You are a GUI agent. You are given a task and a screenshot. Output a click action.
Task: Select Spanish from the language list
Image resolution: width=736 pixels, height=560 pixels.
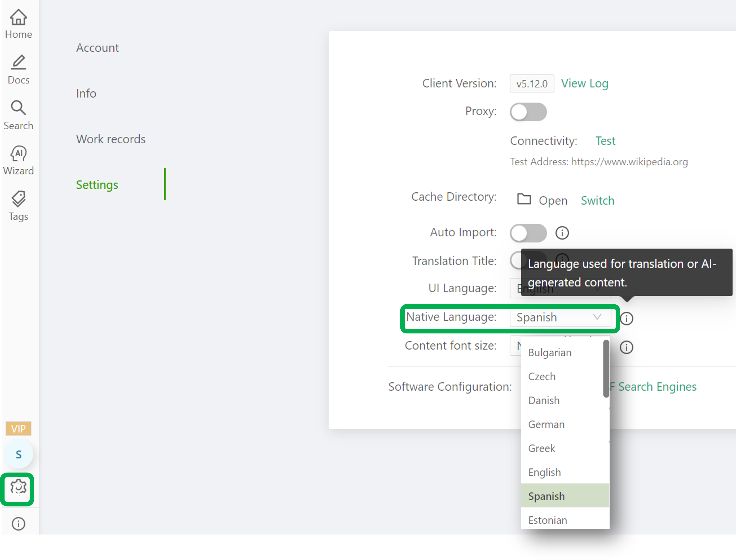click(565, 496)
